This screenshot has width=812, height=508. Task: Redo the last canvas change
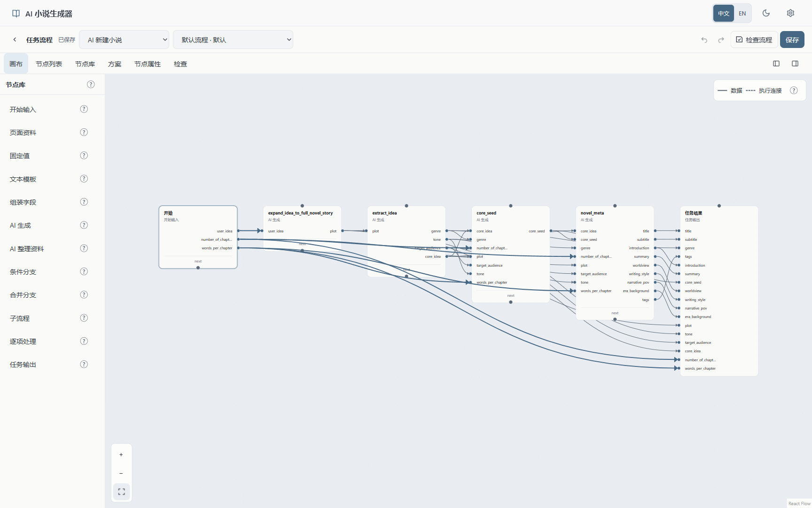coord(721,40)
